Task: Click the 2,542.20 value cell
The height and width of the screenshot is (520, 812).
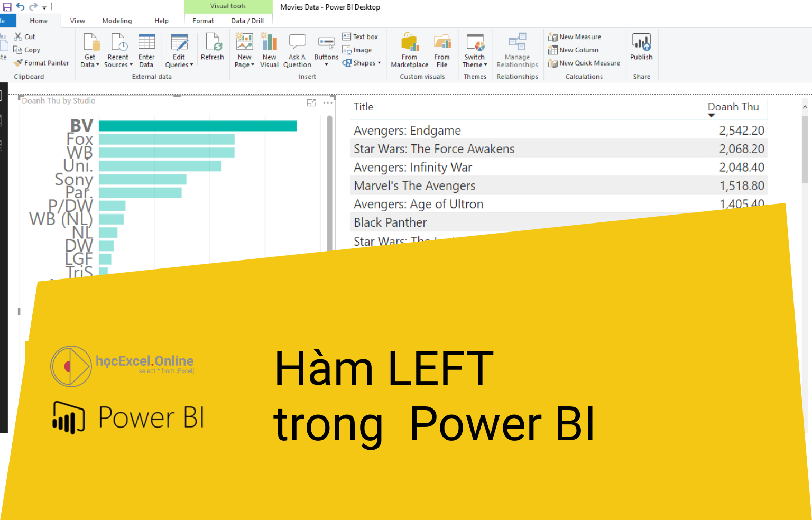Action: click(x=742, y=130)
